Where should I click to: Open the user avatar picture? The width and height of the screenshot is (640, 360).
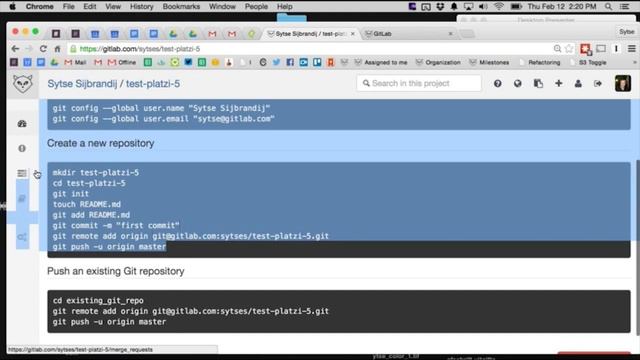point(623,83)
